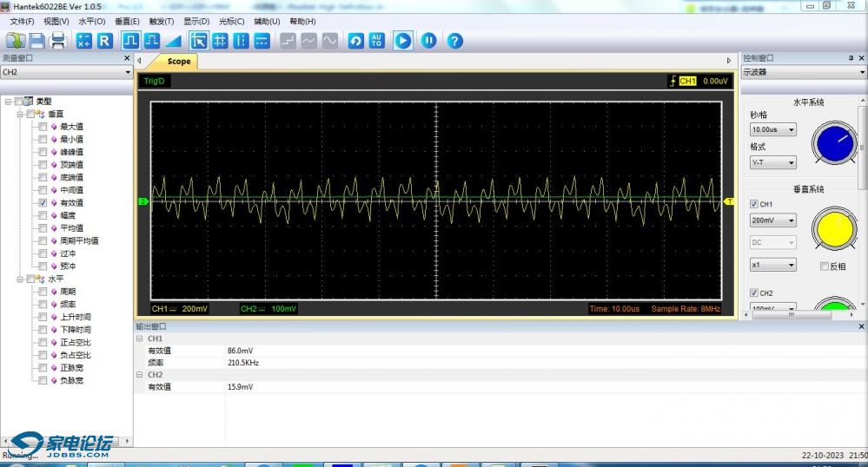Check the 周期 measurement box
The width and height of the screenshot is (868, 467).
[x=43, y=292]
